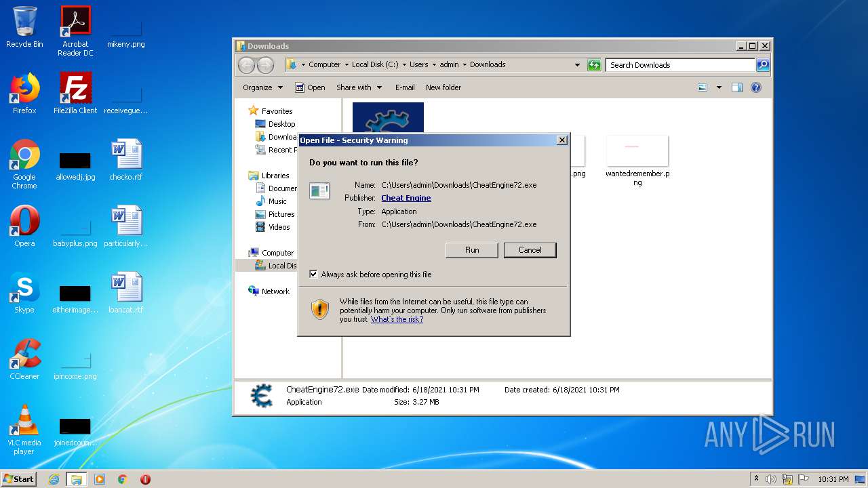Select Network in navigation pane

point(269,291)
